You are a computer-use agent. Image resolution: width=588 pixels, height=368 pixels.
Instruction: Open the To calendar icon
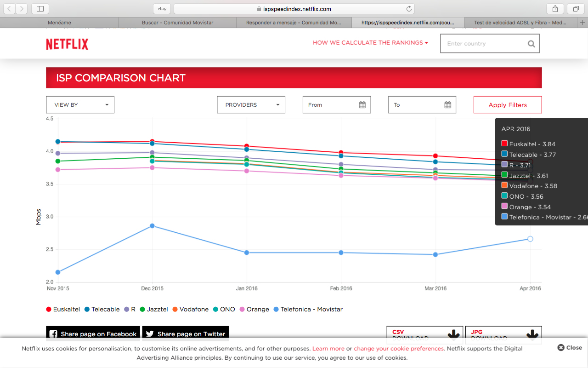(448, 105)
